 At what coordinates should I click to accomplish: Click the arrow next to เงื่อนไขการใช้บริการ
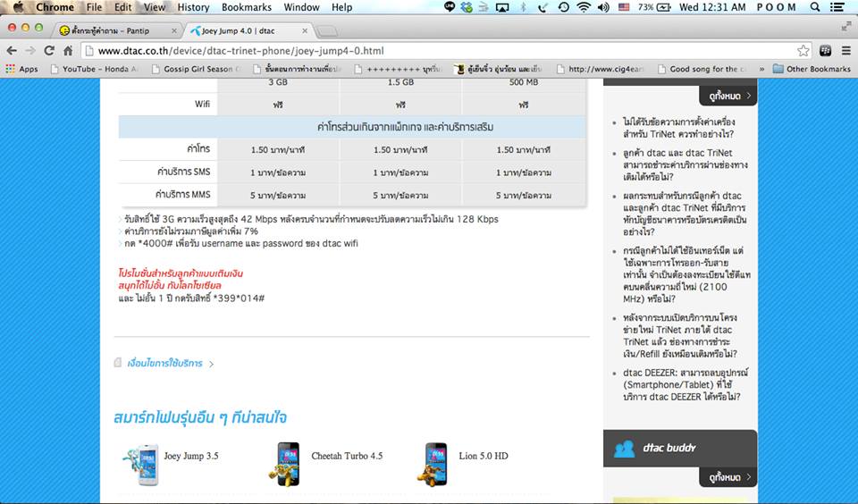coord(211,364)
